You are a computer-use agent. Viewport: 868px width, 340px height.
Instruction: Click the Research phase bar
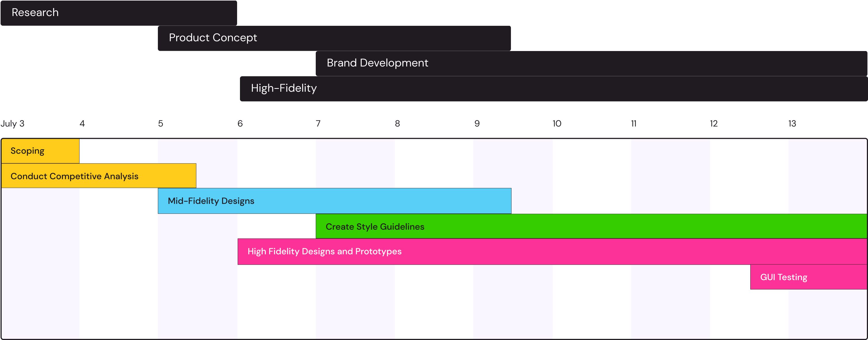click(119, 13)
